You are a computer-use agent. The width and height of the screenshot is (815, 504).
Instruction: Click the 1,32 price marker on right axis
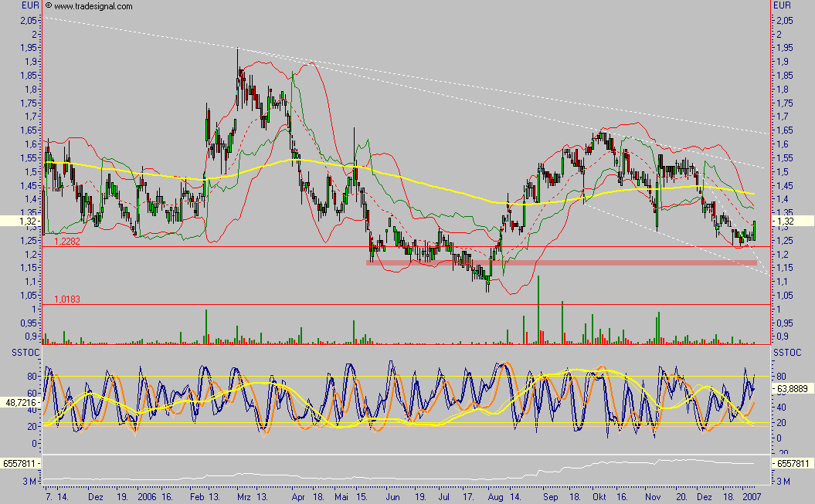point(790,222)
